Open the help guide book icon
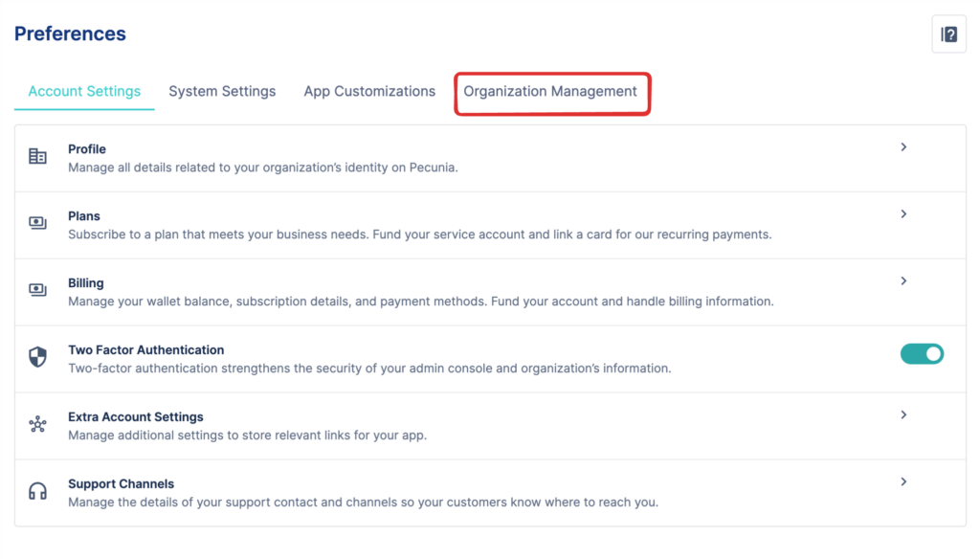 948,34
